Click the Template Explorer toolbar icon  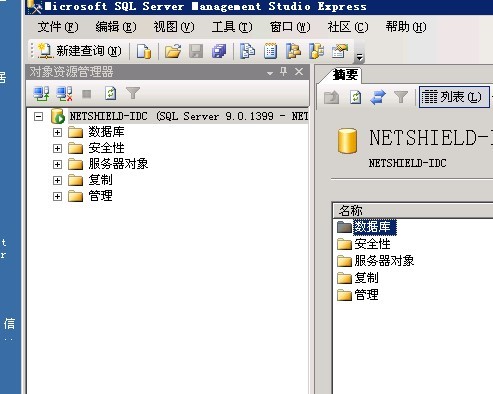(x=316, y=51)
